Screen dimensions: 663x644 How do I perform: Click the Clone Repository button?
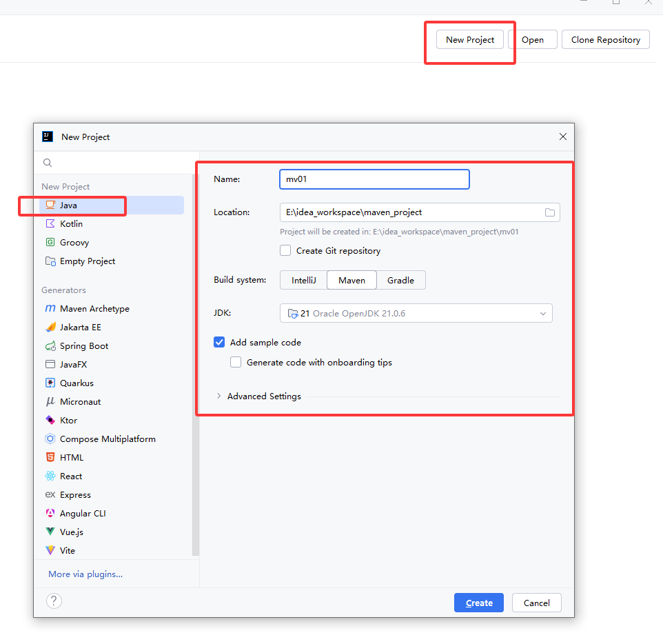[606, 40]
